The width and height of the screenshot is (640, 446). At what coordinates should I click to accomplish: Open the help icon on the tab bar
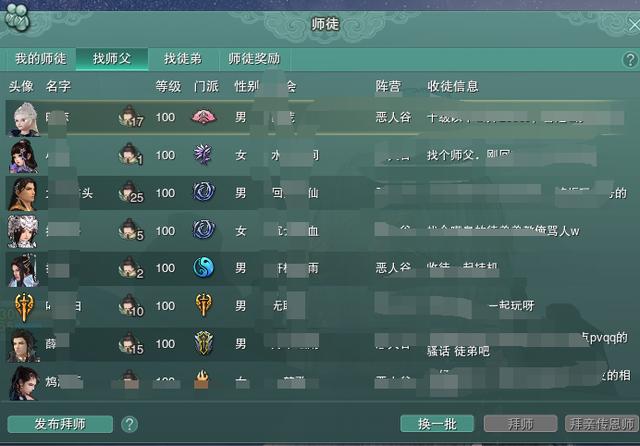[x=630, y=60]
